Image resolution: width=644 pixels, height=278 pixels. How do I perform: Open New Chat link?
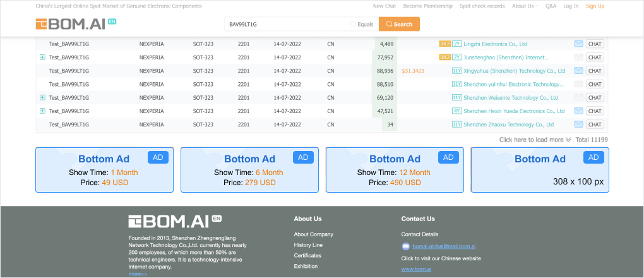click(x=385, y=6)
